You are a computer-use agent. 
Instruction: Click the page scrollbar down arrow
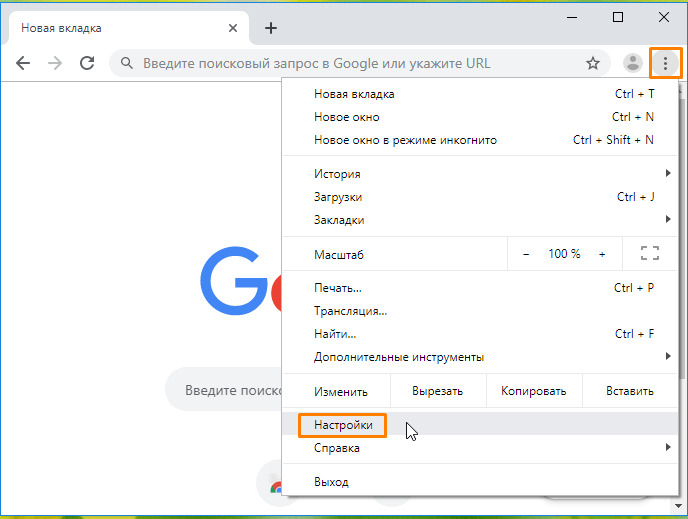tap(680, 506)
